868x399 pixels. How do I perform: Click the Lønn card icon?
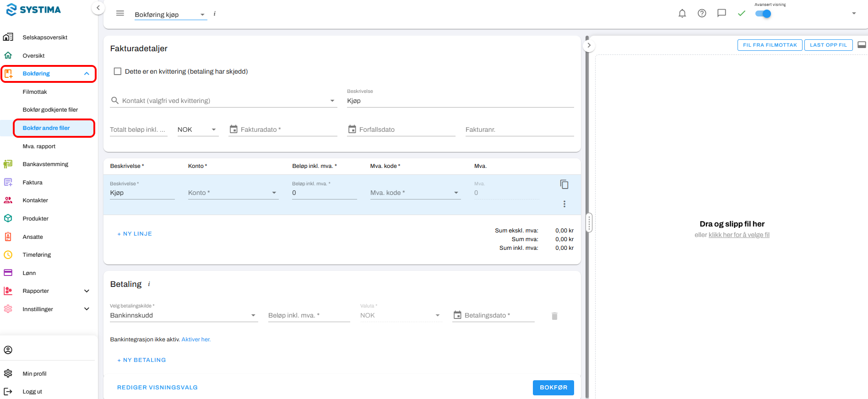(x=8, y=273)
